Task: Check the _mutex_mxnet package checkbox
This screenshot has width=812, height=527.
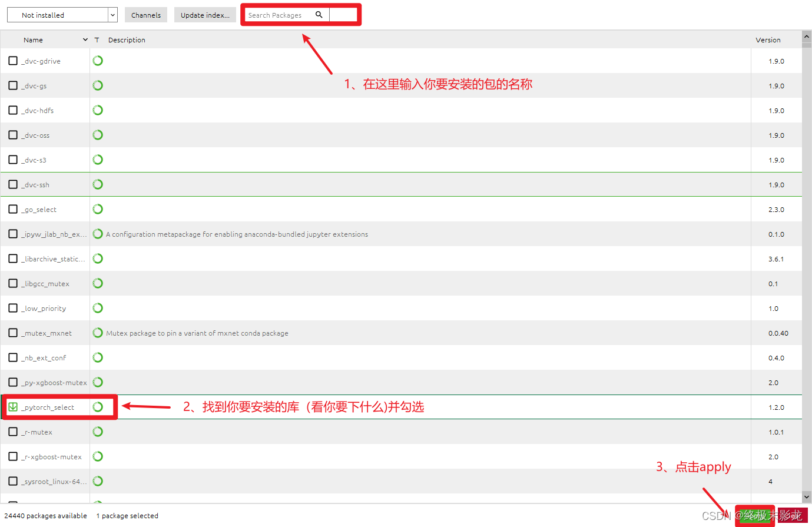Action: point(13,333)
